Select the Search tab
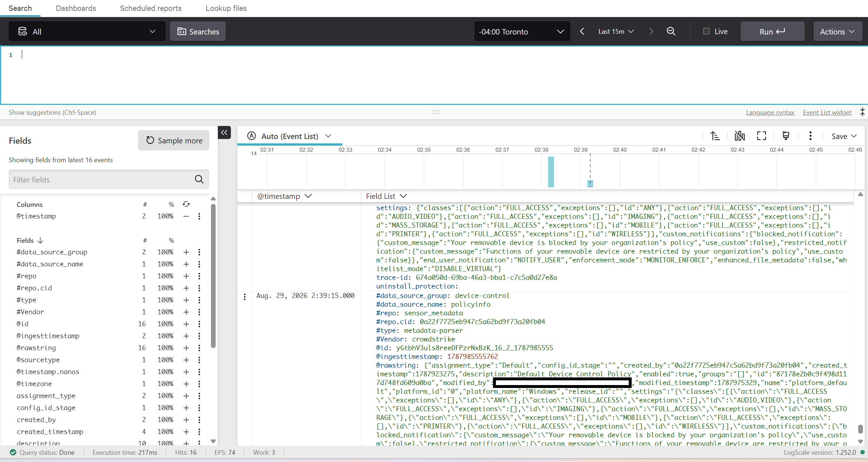The image size is (868, 462). point(20,8)
